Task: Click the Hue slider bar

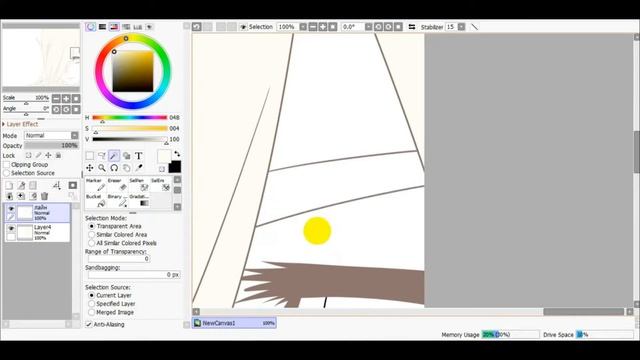Action: pyautogui.click(x=130, y=118)
